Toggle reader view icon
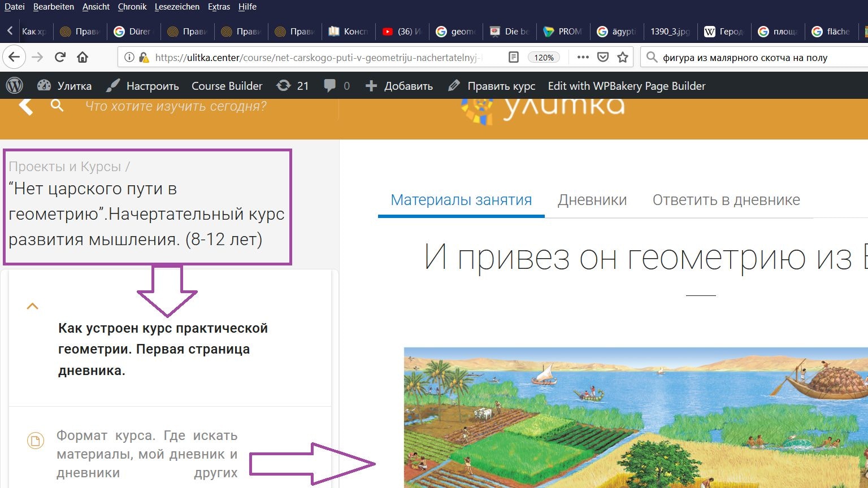The image size is (868, 488). tap(513, 57)
